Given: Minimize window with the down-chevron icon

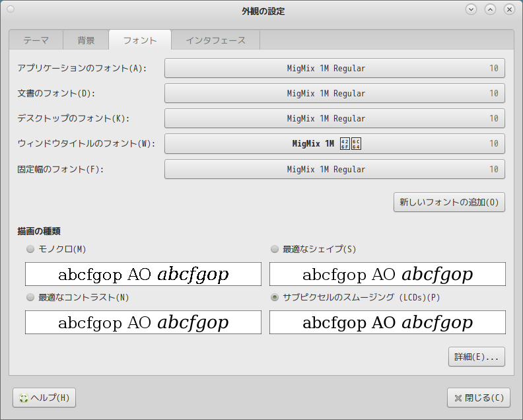Looking at the screenshot, I should (x=471, y=10).
